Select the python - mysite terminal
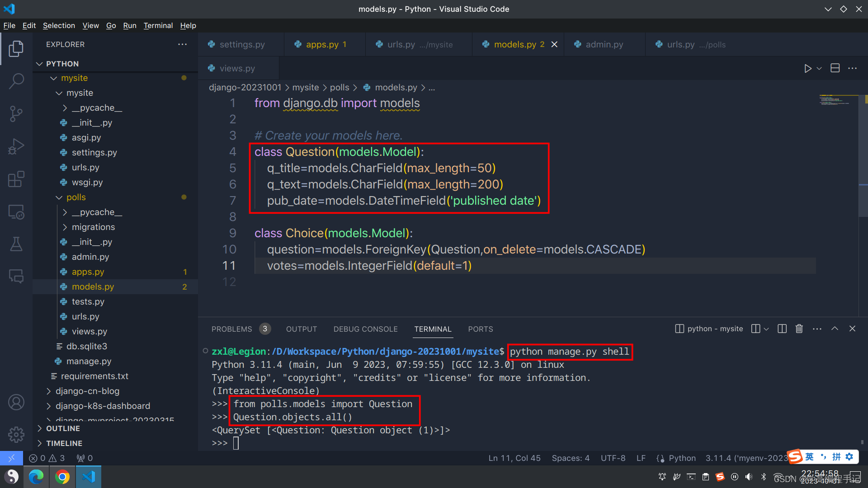Image resolution: width=868 pixels, height=488 pixels. [709, 329]
